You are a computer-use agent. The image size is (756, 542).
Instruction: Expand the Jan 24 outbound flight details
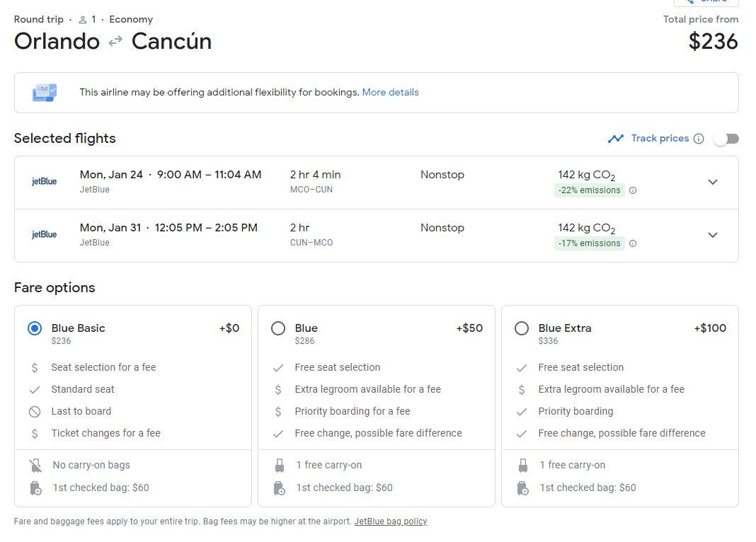click(x=713, y=182)
